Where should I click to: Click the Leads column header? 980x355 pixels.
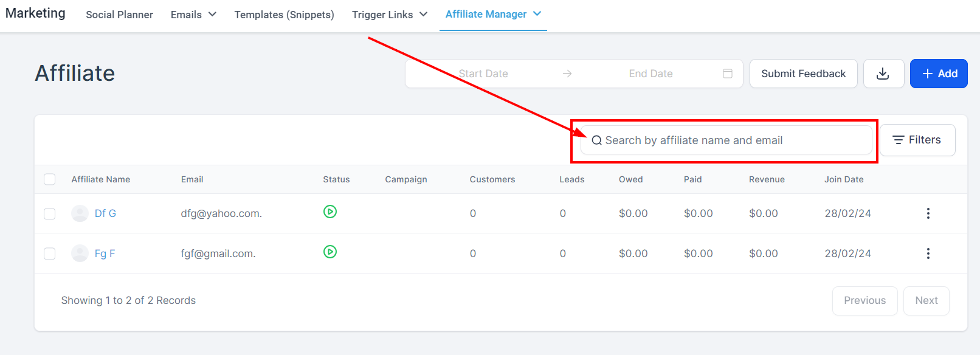click(572, 179)
